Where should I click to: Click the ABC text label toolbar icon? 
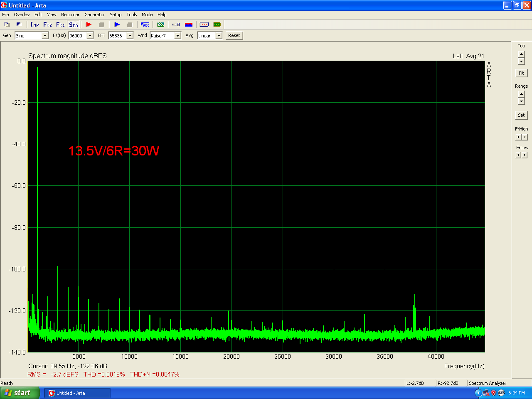tap(145, 25)
